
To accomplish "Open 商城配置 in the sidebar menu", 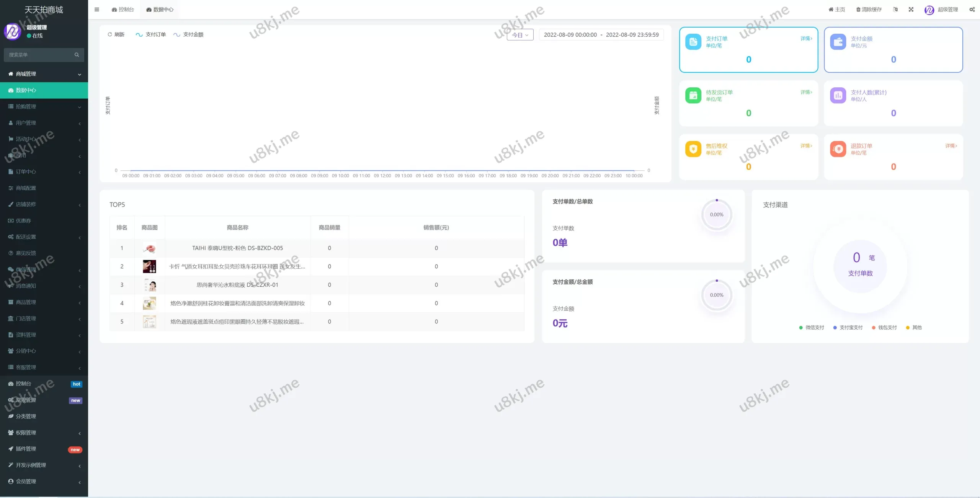I will [x=26, y=188].
